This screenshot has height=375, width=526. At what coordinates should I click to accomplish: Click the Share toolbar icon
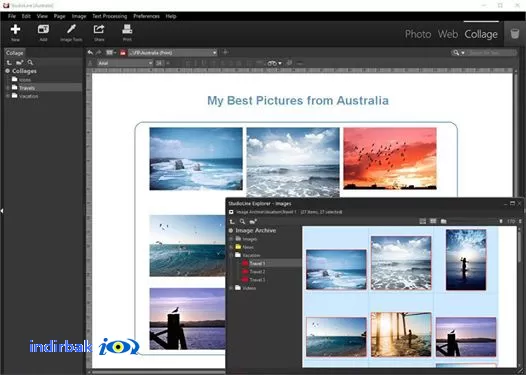[x=99, y=33]
